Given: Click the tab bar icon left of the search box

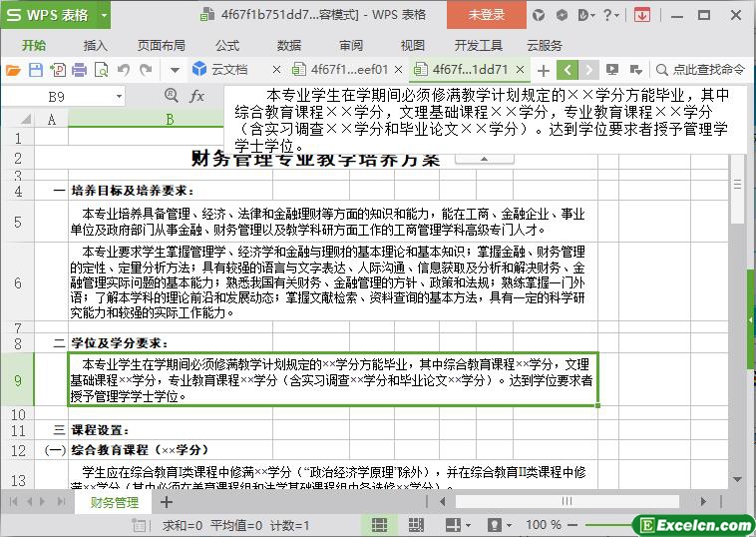Looking at the screenshot, I should 636,70.
